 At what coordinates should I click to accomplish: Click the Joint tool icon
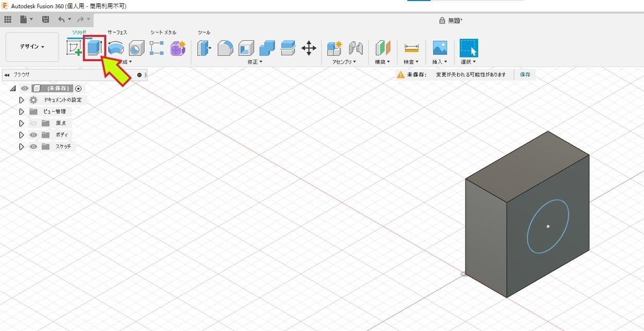click(x=356, y=48)
